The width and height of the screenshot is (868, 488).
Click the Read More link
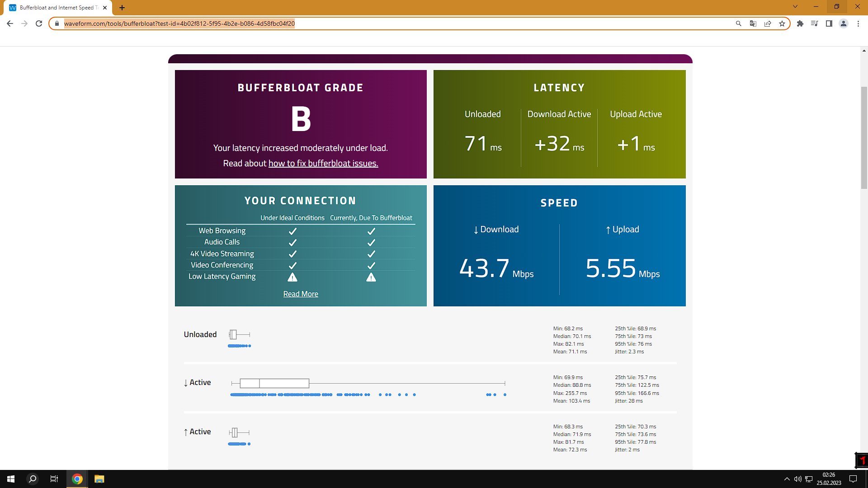click(x=301, y=294)
